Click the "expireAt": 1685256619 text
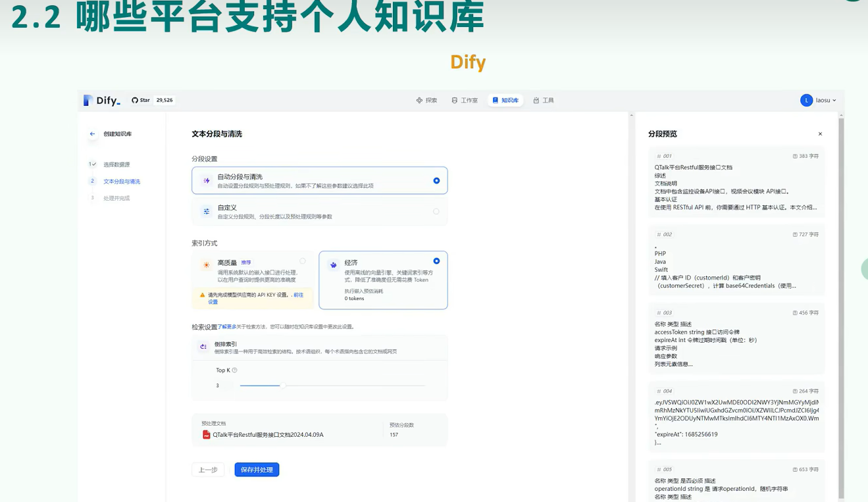The width and height of the screenshot is (868, 502). [686, 434]
